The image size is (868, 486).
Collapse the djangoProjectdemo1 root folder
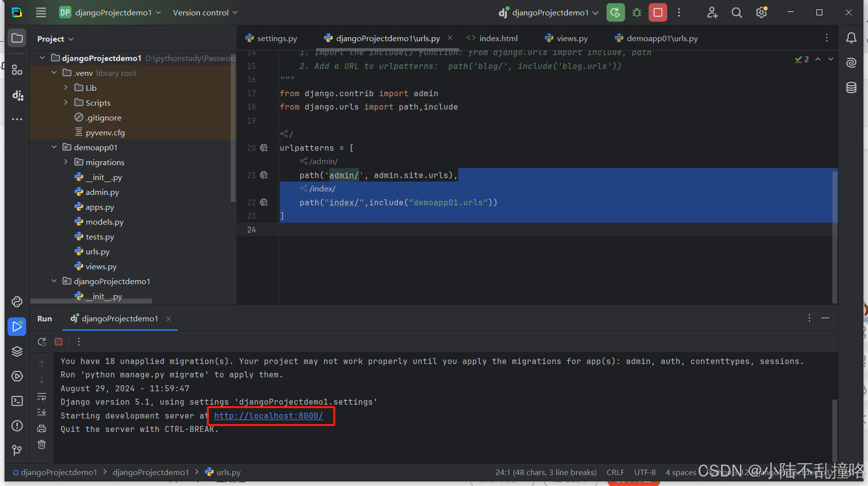43,58
